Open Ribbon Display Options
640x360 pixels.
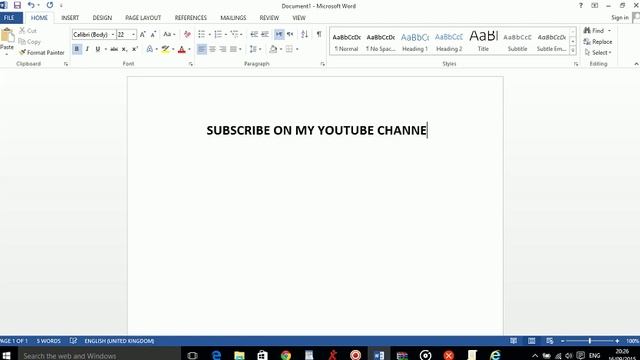pyautogui.click(x=595, y=6)
